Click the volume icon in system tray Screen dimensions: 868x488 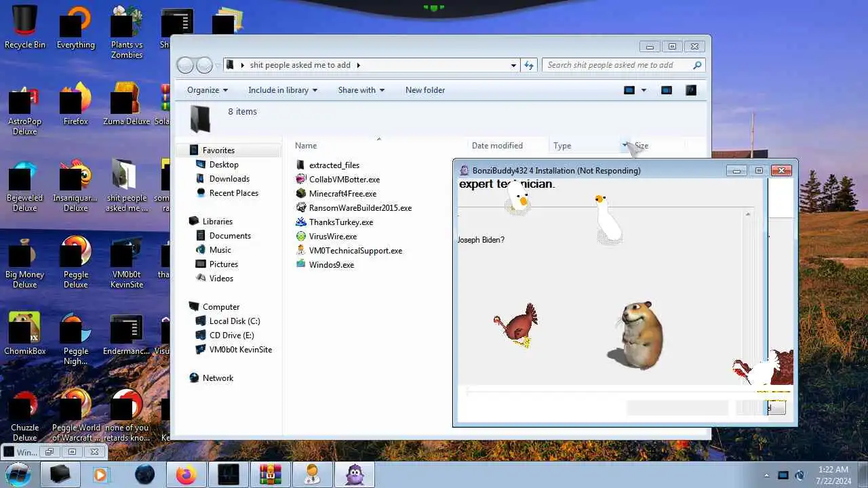(800, 475)
